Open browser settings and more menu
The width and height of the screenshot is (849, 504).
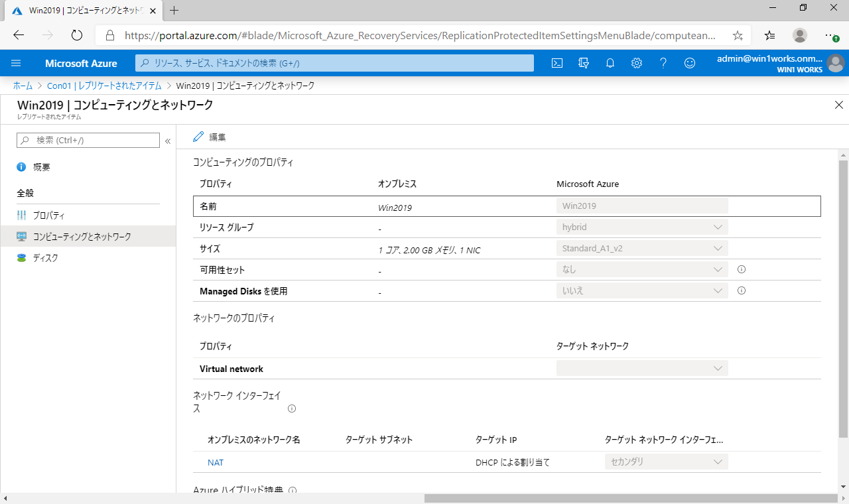[830, 35]
